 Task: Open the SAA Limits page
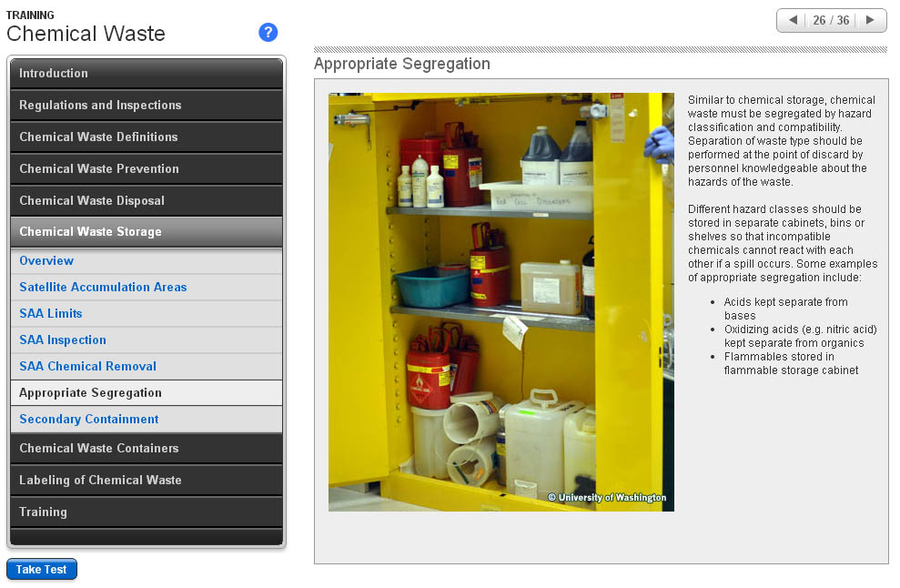click(x=51, y=314)
